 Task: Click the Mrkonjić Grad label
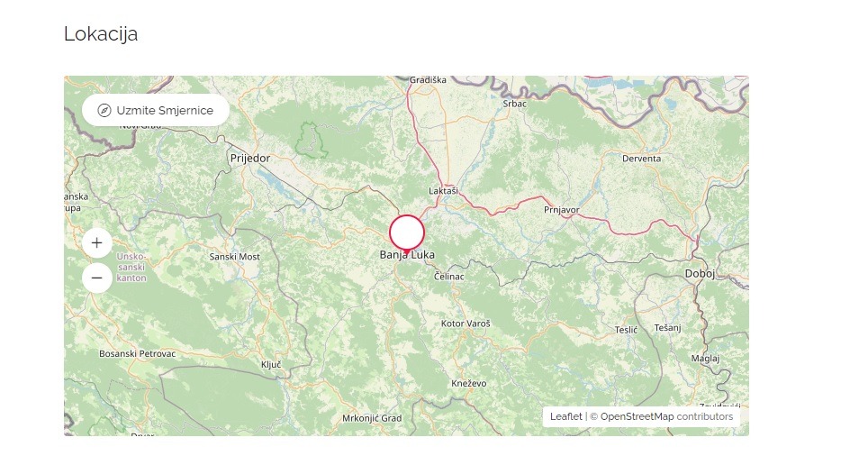coord(372,419)
